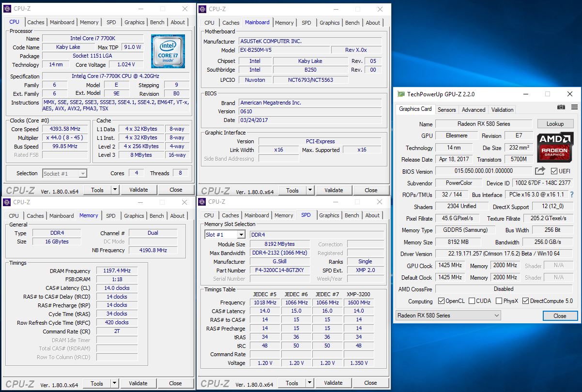Click the Bus Interface question mark icon
582x392 pixels.
pyautogui.click(x=572, y=195)
